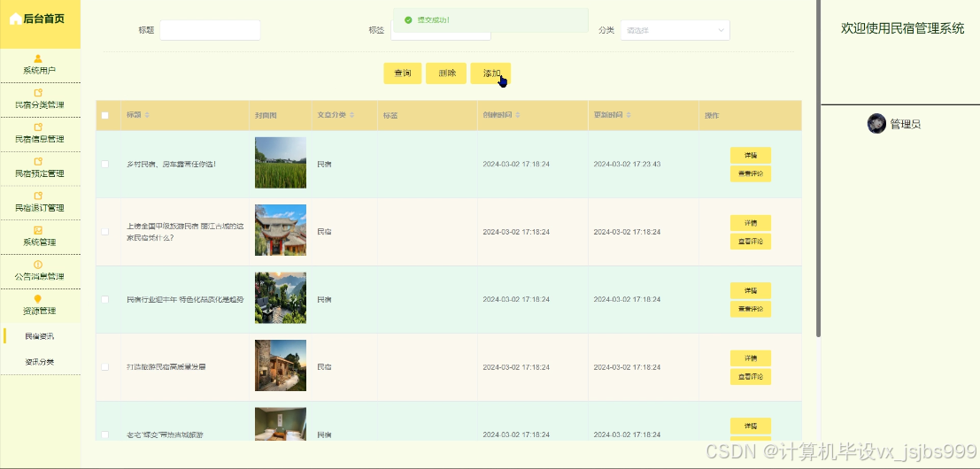Check the row for 打造旅游民宿高质量发展
Viewport: 980px width, 469px height.
tap(105, 367)
